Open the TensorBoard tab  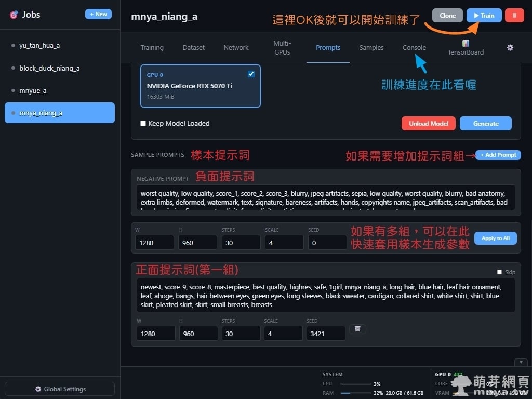465,48
